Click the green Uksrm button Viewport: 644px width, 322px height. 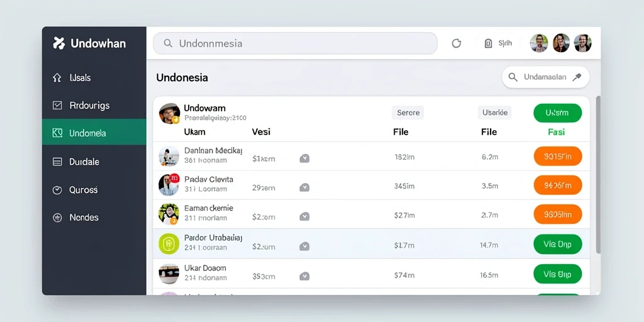557,113
